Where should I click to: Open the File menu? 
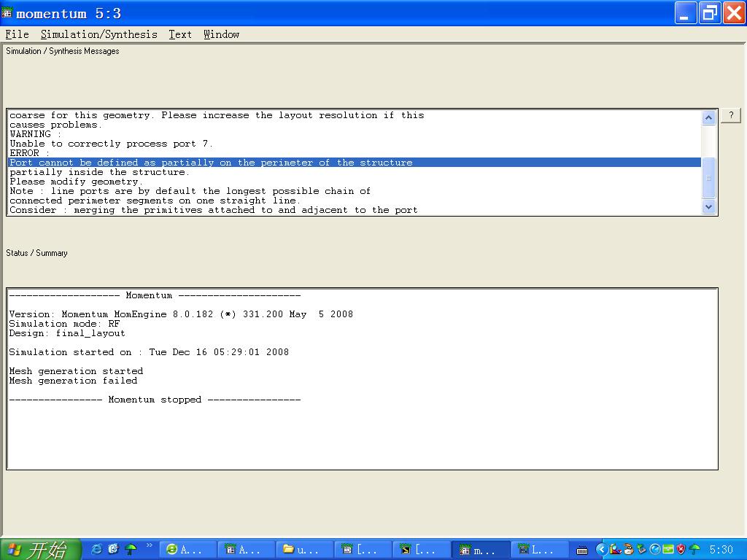coord(18,34)
